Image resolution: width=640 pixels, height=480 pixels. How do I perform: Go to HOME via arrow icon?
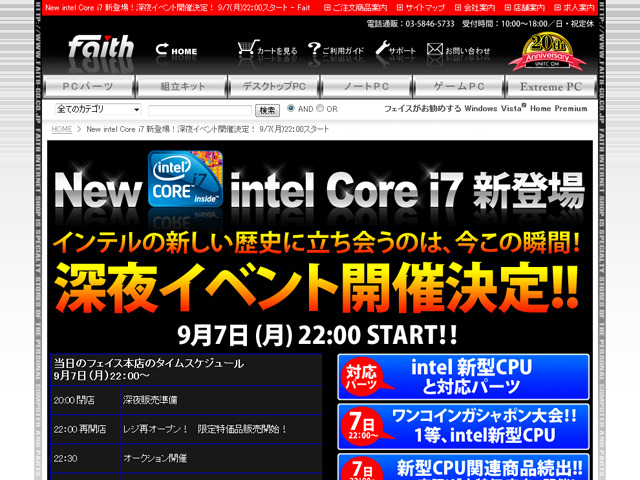[176, 50]
